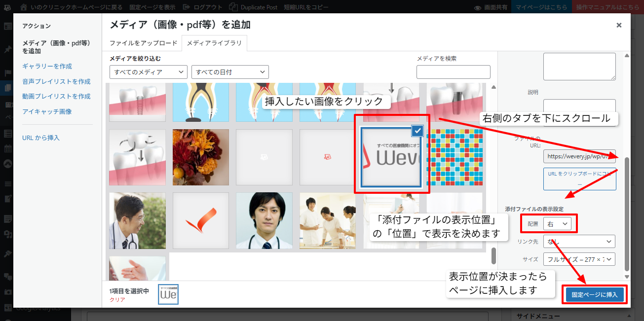Uncheck the selected Wevery image checkmark
Screen dimensions: 644x321
pos(417,131)
